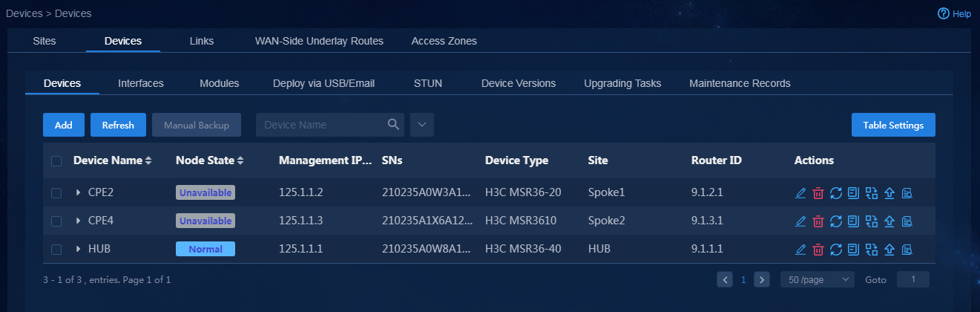Switch to the Interfaces tab

tap(141, 83)
